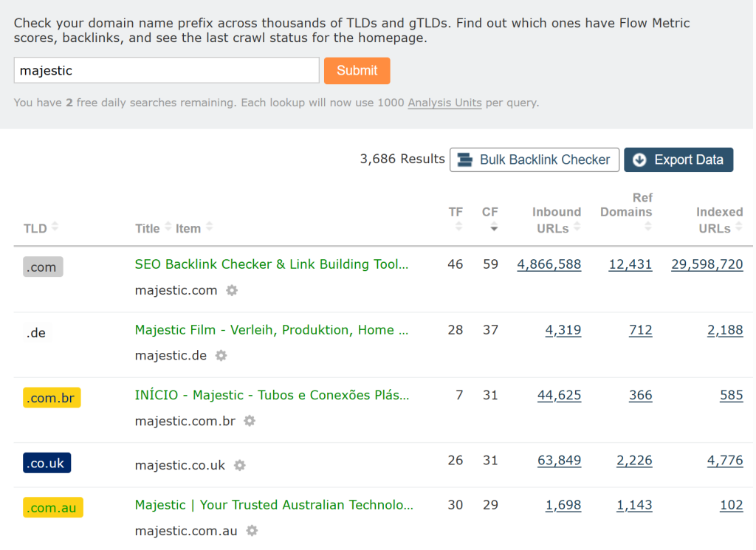Image resolution: width=756 pixels, height=550 pixels.
Task: Select the Bulk Backlink Checker list icon
Action: point(465,159)
